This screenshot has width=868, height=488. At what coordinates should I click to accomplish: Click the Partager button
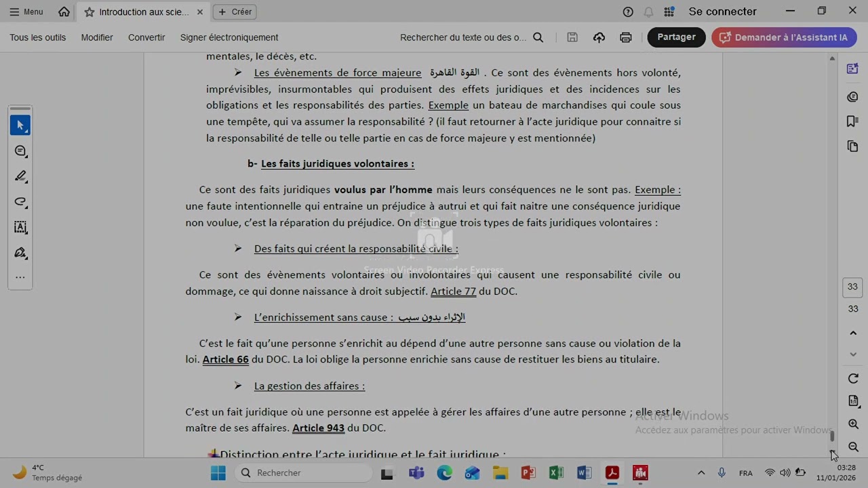click(x=676, y=37)
